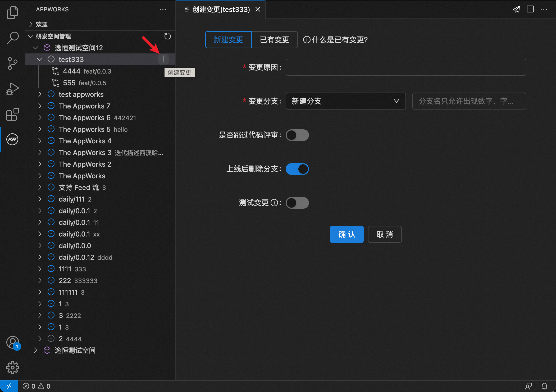Enable the 是否跳过代码评审 toggle
This screenshot has height=392, width=556.
pyautogui.click(x=297, y=135)
